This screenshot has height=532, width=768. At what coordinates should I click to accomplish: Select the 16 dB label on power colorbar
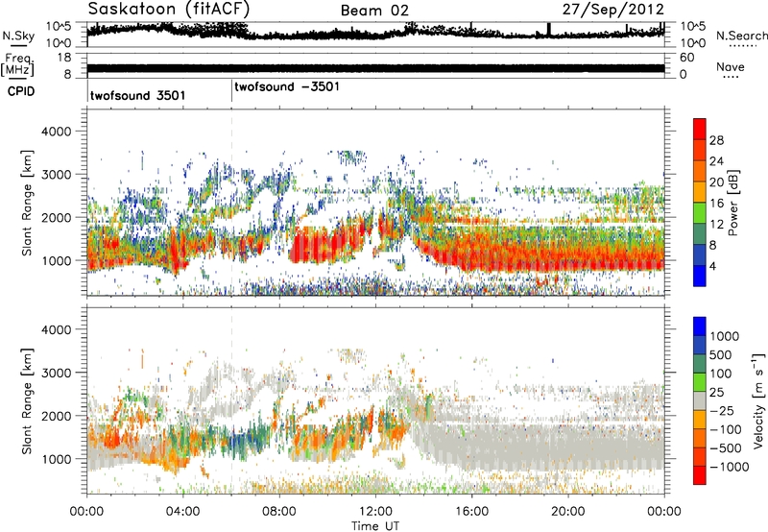(x=716, y=204)
